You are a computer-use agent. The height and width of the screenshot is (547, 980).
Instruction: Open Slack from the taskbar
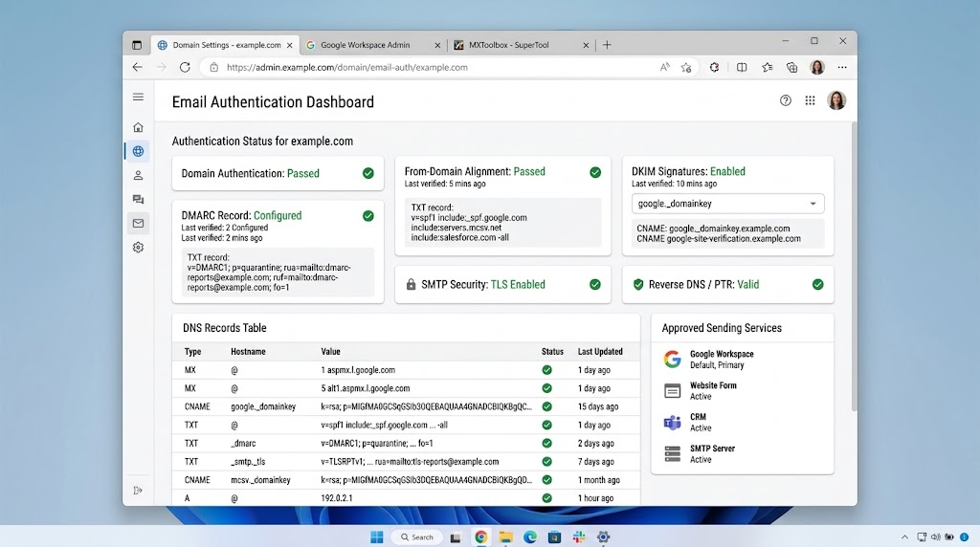coord(579,537)
